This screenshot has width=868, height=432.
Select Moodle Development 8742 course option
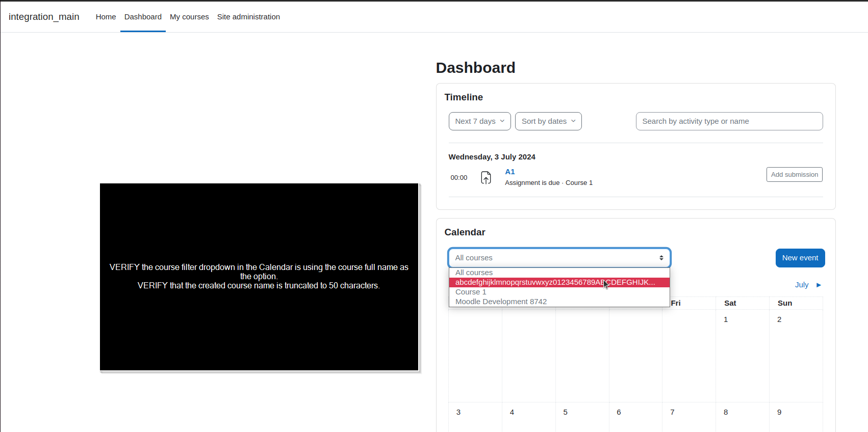[x=559, y=302]
